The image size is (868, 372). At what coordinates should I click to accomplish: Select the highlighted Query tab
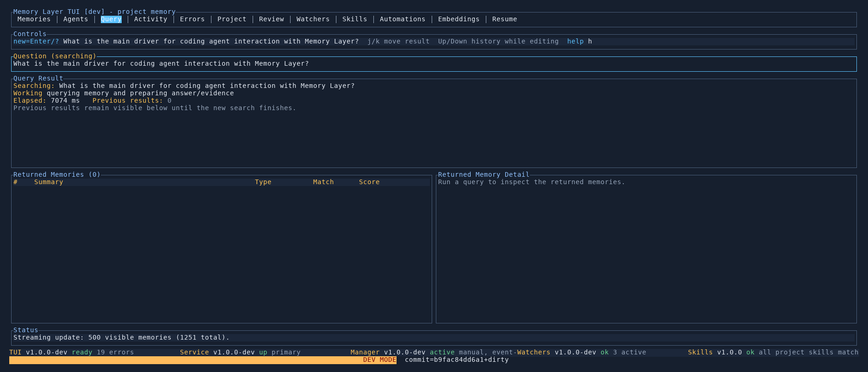tap(111, 19)
